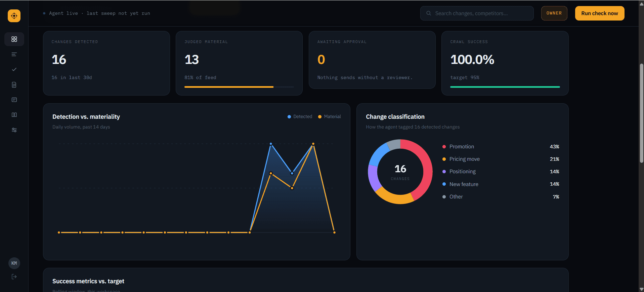This screenshot has height=292, width=644.
Task: Click the sign-out arrow icon
Action: click(x=14, y=277)
